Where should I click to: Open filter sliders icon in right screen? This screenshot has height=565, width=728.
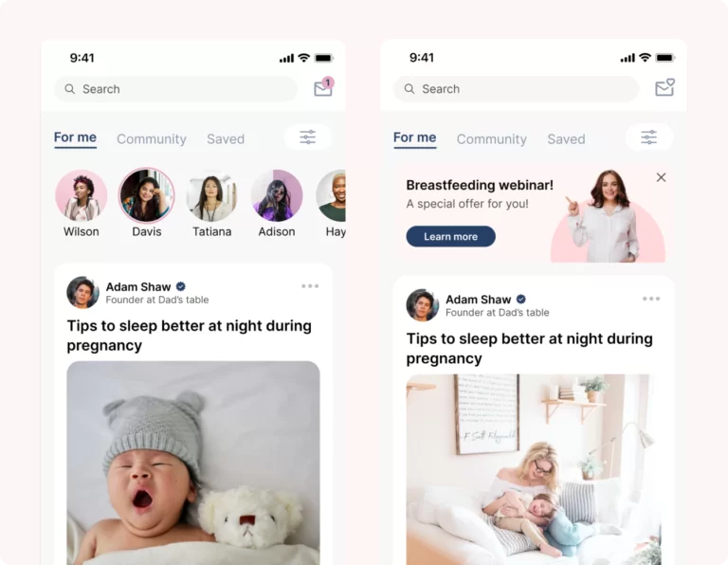point(648,137)
